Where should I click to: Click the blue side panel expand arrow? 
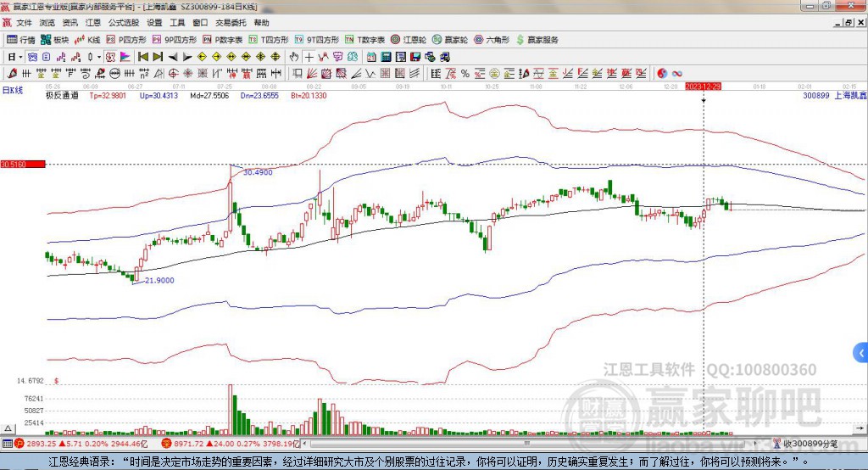pos(860,353)
